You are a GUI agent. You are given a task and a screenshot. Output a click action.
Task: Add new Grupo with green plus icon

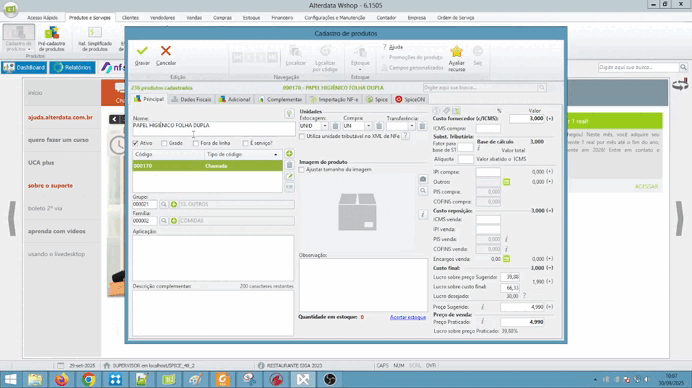pyautogui.click(x=174, y=204)
